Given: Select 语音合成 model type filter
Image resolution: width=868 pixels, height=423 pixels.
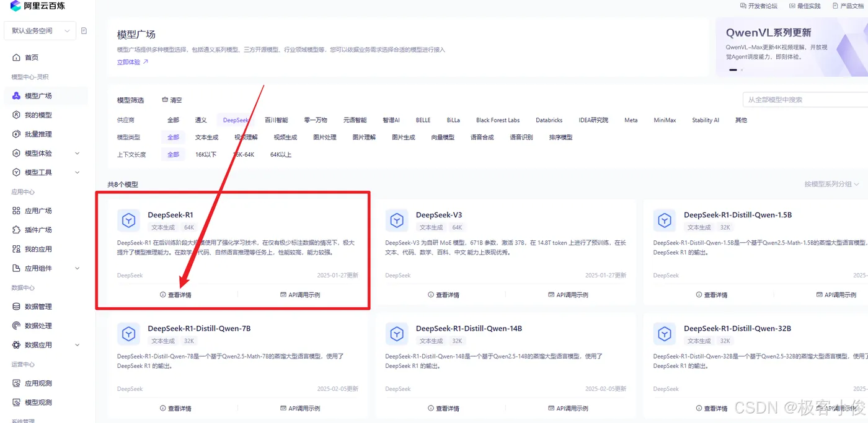Looking at the screenshot, I should pyautogui.click(x=482, y=137).
